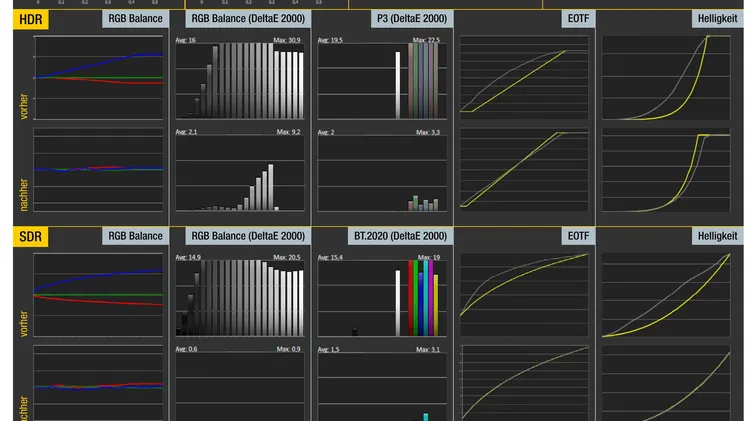Click the HDR vorher DeltaE grayscale bar chart
Image resolution: width=750 pixels, height=421 pixels.
click(240, 80)
